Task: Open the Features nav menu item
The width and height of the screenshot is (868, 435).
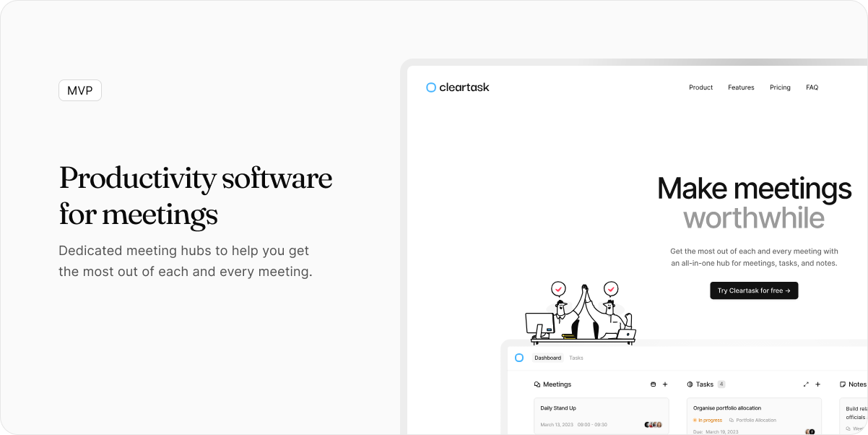Action: point(741,87)
